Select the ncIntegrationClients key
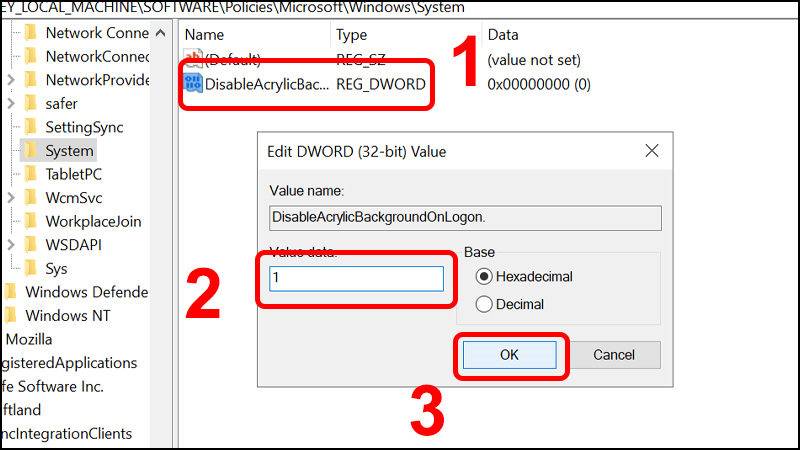 [x=67, y=434]
